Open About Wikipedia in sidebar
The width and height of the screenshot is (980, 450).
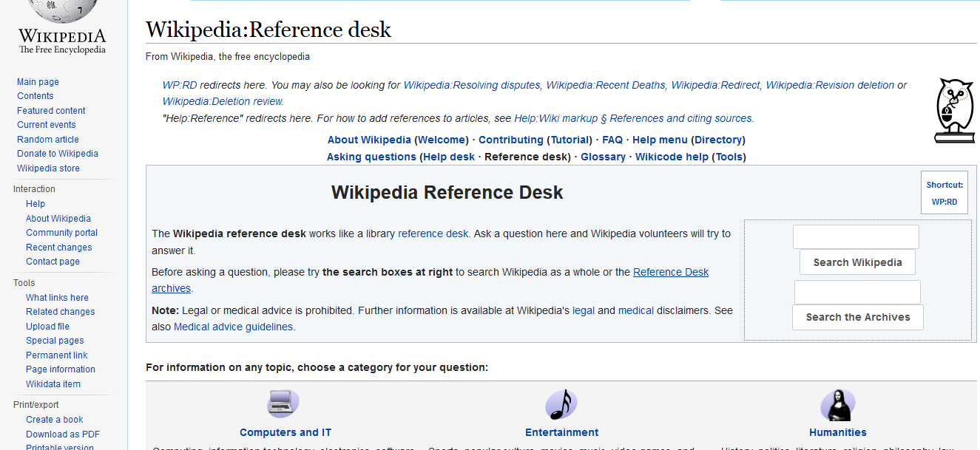click(58, 219)
